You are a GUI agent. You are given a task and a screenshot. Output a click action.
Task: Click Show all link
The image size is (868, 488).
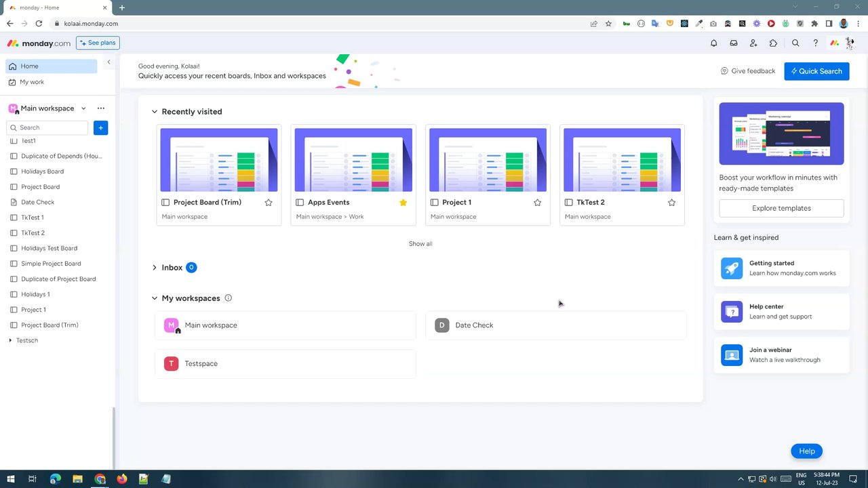pyautogui.click(x=420, y=244)
